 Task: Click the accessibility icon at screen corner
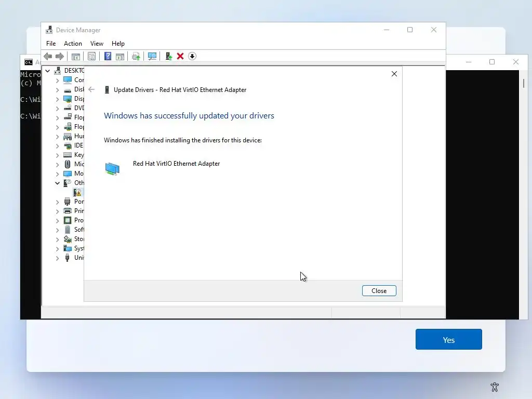(495, 387)
